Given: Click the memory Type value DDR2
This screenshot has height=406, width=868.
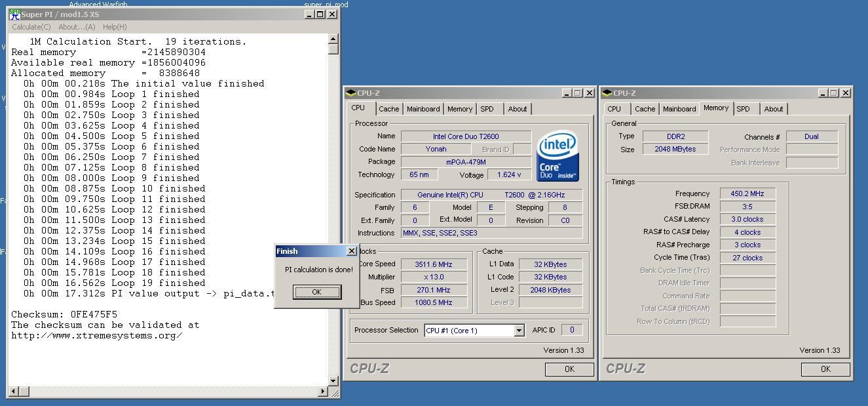Looking at the screenshot, I should pos(675,136).
